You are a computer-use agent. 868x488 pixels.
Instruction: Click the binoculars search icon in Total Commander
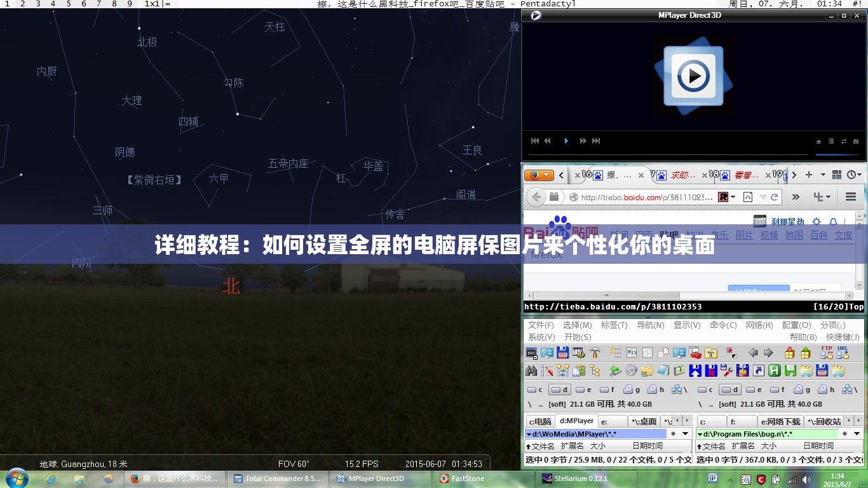pyautogui.click(x=531, y=370)
